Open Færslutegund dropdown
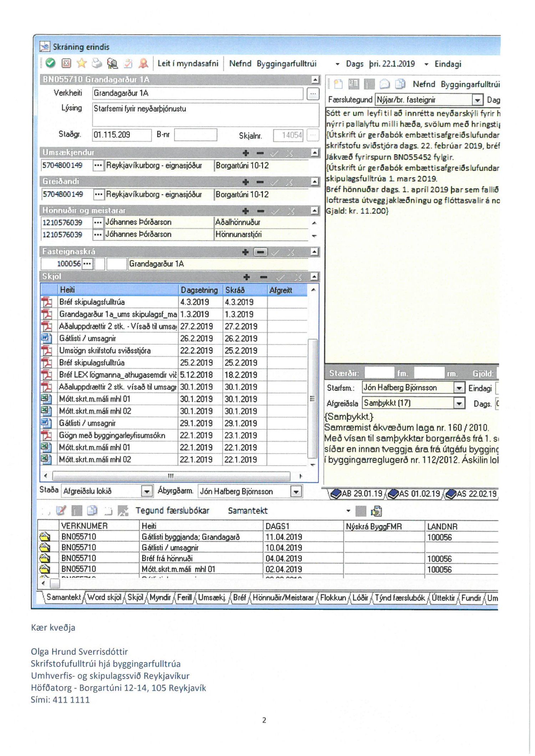535x756 pixels. click(477, 100)
